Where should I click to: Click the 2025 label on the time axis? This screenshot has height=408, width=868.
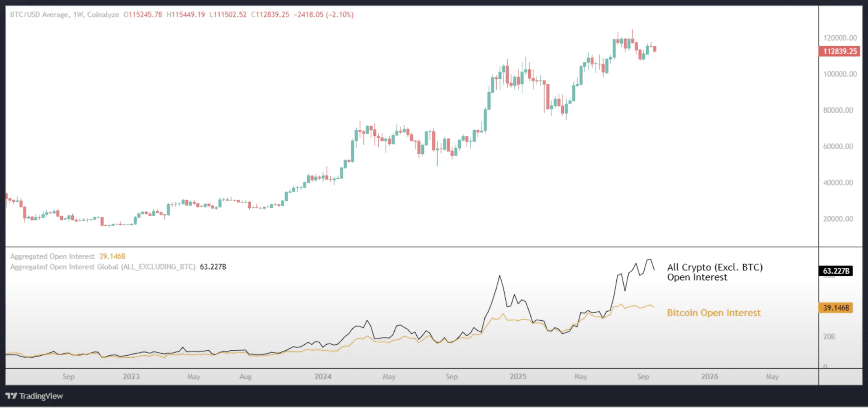coord(518,376)
